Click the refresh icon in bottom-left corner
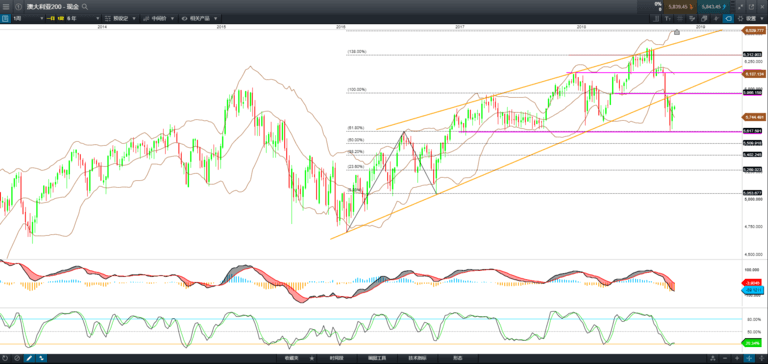 coord(5,359)
